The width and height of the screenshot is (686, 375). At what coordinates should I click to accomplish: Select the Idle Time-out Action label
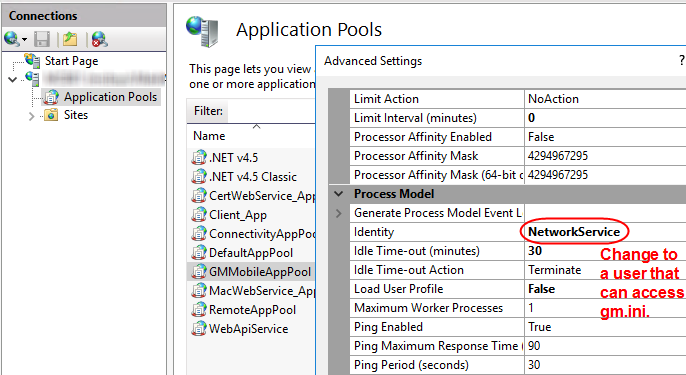(x=409, y=270)
